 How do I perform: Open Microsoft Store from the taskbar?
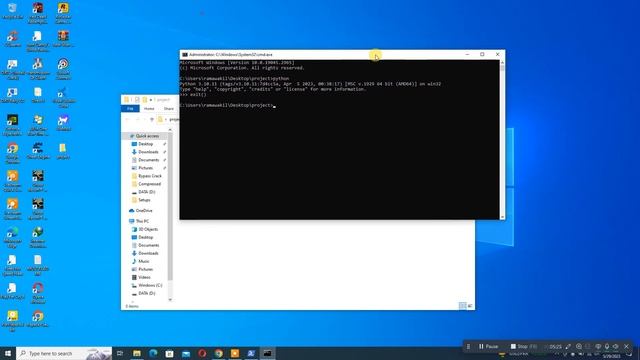point(169,353)
